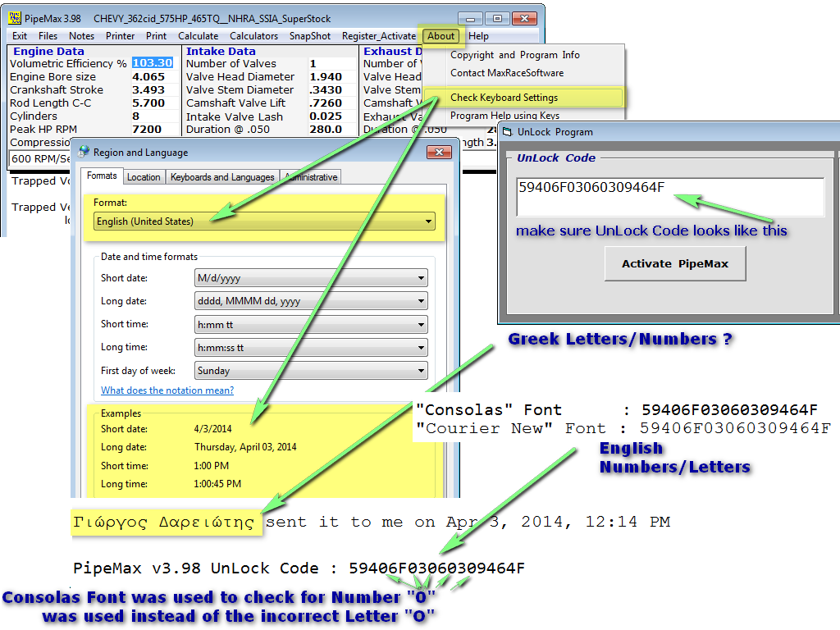Click the intake Duration @ .050 value 280.0
The width and height of the screenshot is (840, 630).
pyautogui.click(x=326, y=129)
